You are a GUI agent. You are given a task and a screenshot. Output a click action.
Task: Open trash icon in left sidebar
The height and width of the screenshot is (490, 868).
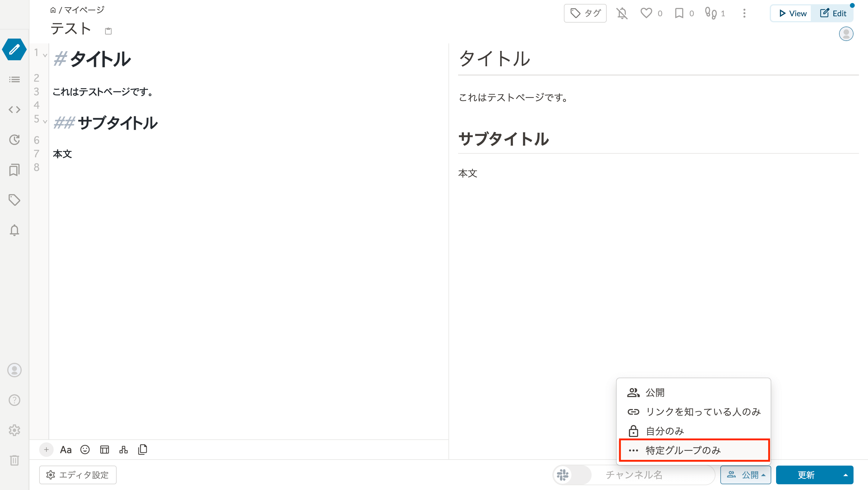point(14,460)
